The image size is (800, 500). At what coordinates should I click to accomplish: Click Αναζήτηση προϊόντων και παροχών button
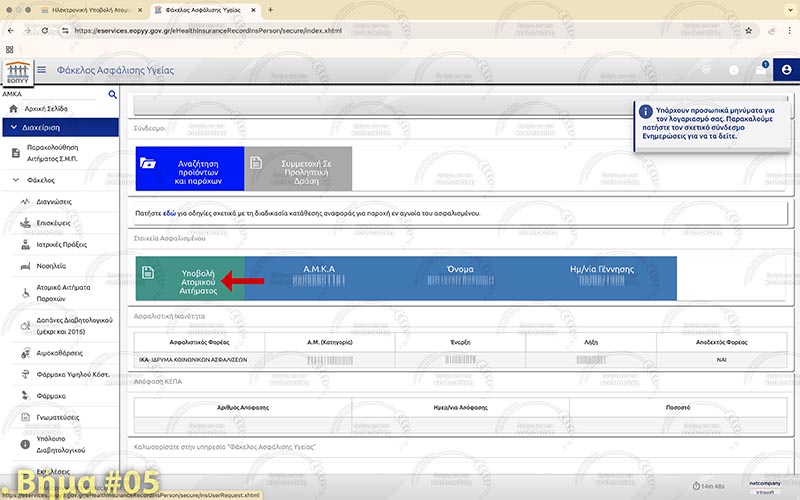pyautogui.click(x=190, y=168)
